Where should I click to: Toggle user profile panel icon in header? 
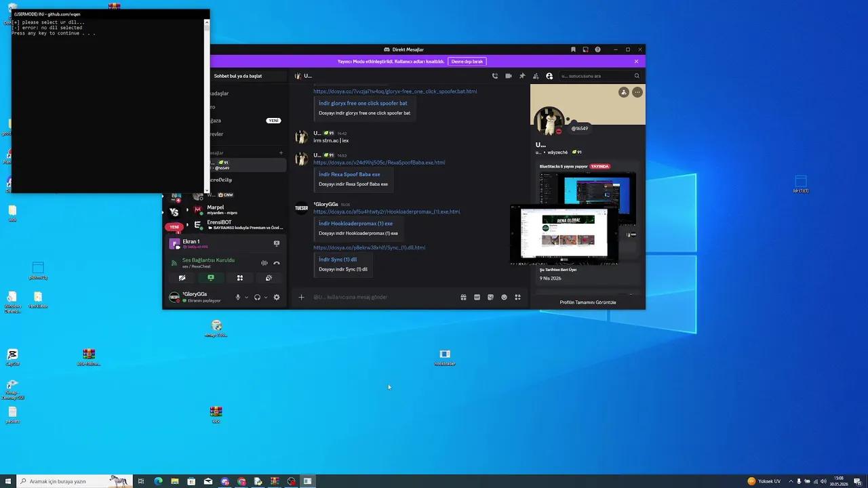click(549, 76)
